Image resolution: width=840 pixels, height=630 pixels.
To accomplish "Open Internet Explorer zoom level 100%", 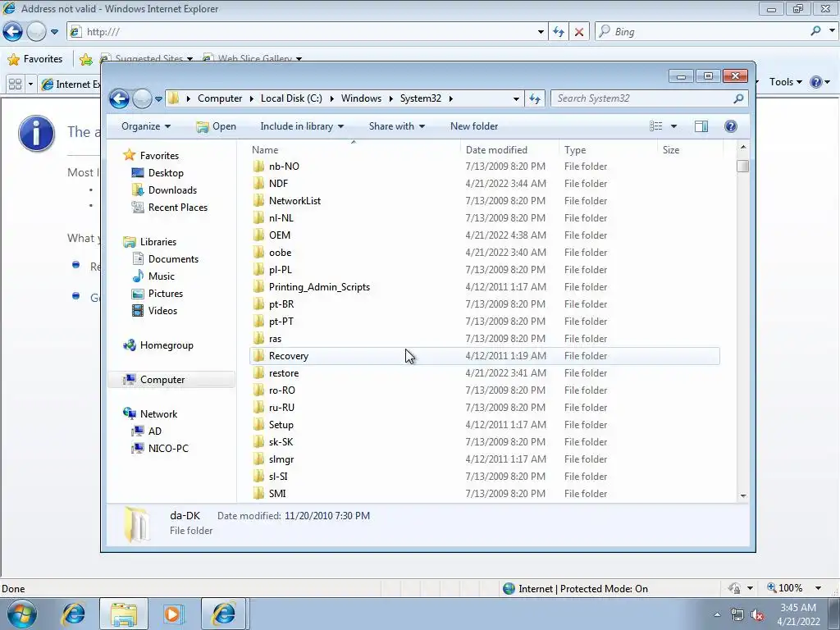I will (788, 588).
